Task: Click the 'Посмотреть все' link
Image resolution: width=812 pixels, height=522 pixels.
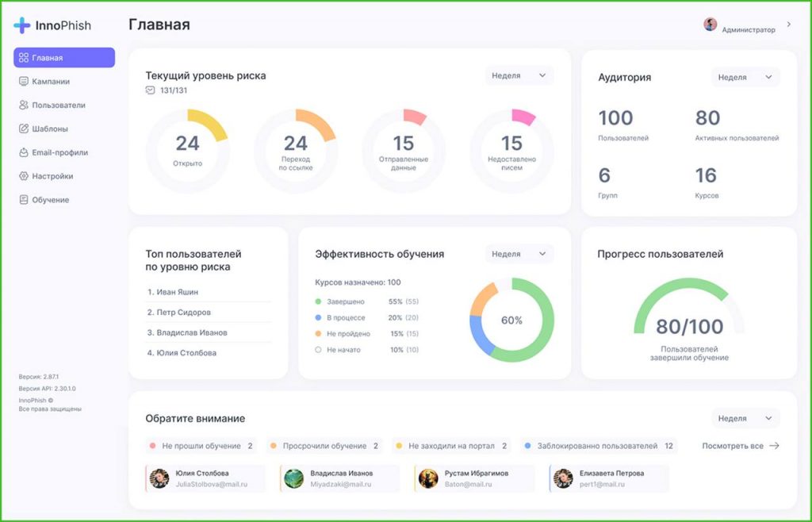Action: [x=740, y=446]
